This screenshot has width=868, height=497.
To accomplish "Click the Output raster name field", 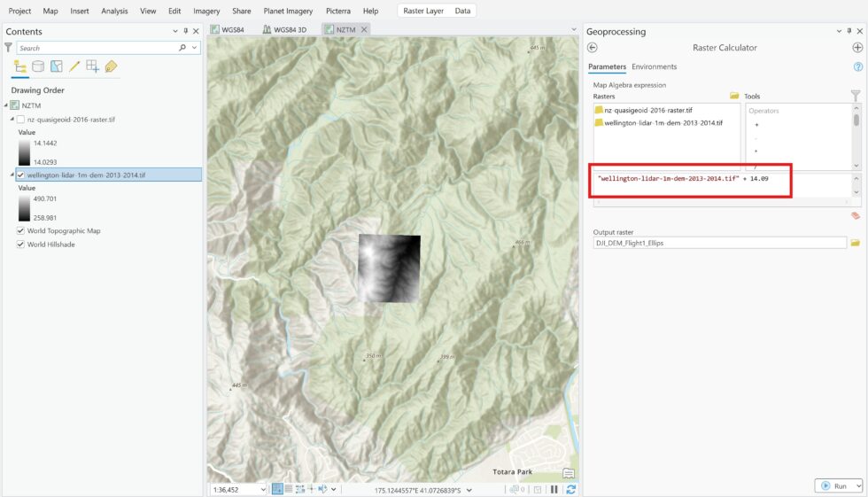I will pyautogui.click(x=719, y=243).
